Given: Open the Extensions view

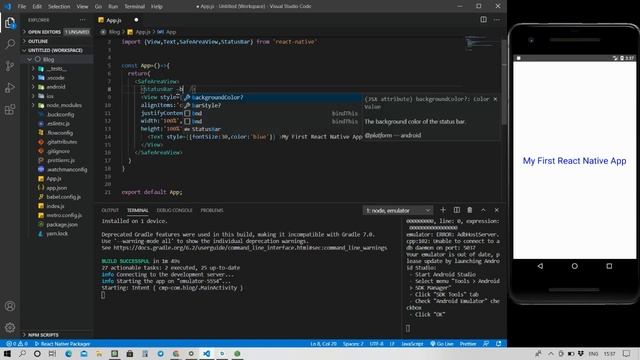Looking at the screenshot, I should pos(10,109).
